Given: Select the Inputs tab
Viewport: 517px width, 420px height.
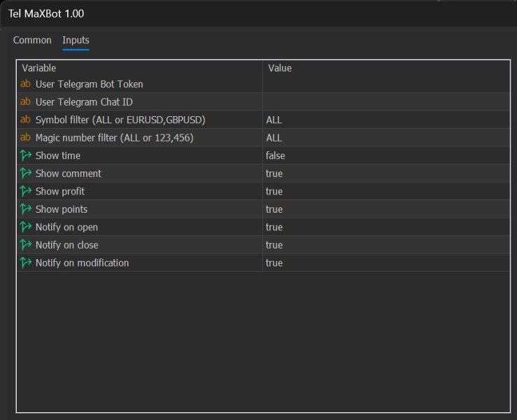Looking at the screenshot, I should [76, 41].
